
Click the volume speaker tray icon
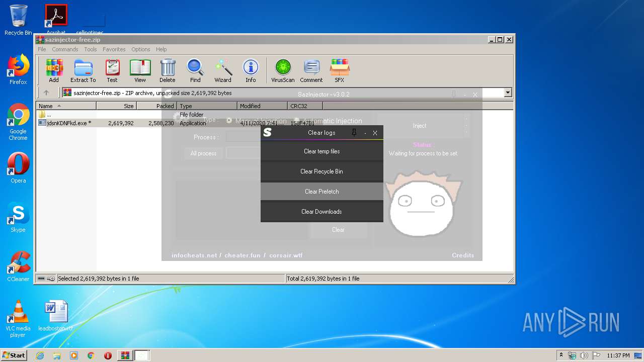[x=584, y=355]
